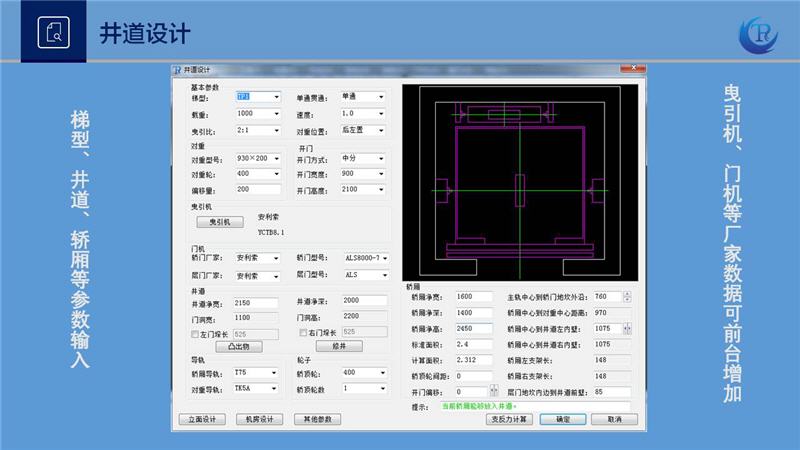Click the 支反力计算 button

pos(508,420)
